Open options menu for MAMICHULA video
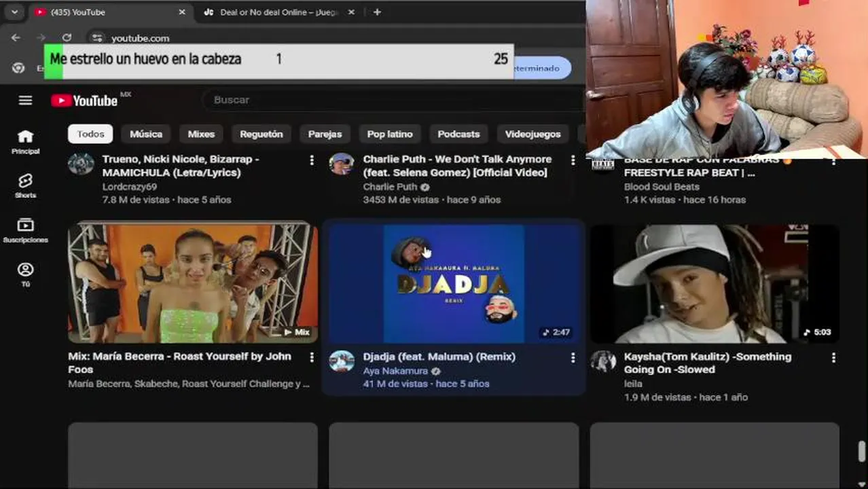Image resolution: width=868 pixels, height=489 pixels. pyautogui.click(x=312, y=160)
